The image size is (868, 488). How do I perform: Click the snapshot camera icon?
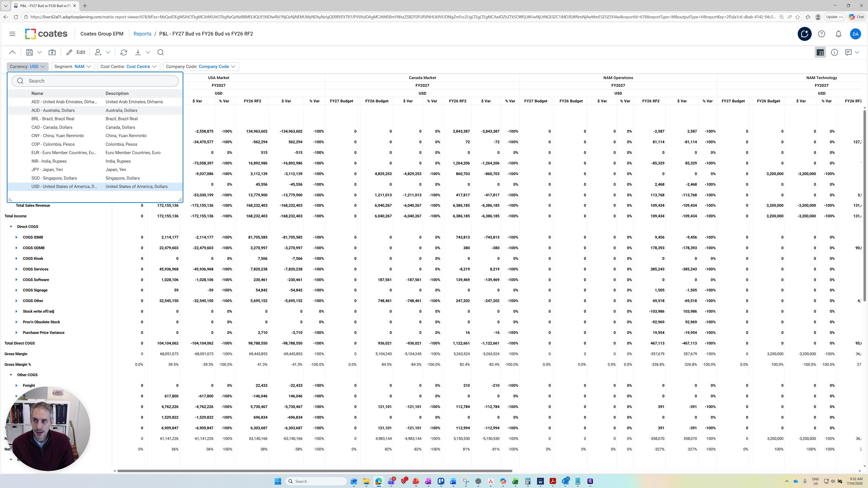click(52, 52)
